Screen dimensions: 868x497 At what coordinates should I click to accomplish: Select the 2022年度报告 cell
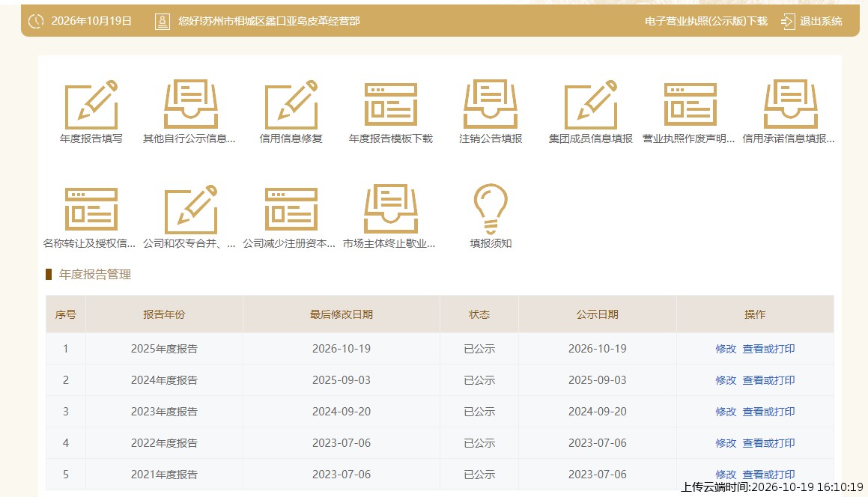point(164,443)
